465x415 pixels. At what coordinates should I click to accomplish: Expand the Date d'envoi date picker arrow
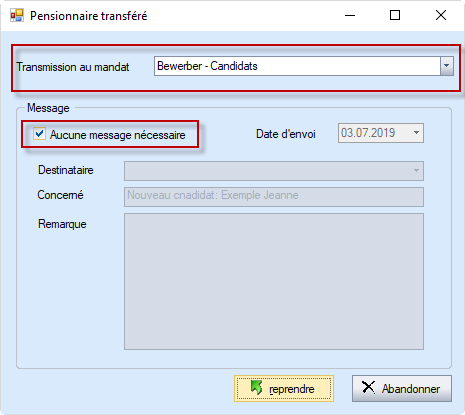(416, 133)
